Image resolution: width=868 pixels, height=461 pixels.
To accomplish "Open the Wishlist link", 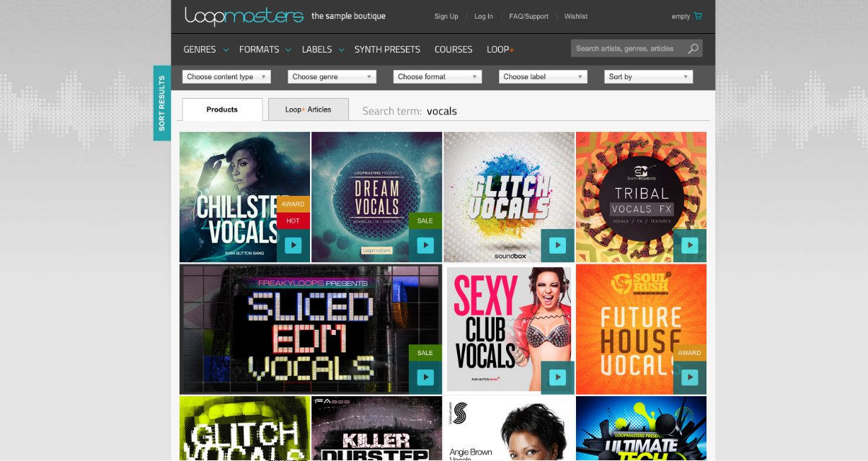I will pos(575,17).
